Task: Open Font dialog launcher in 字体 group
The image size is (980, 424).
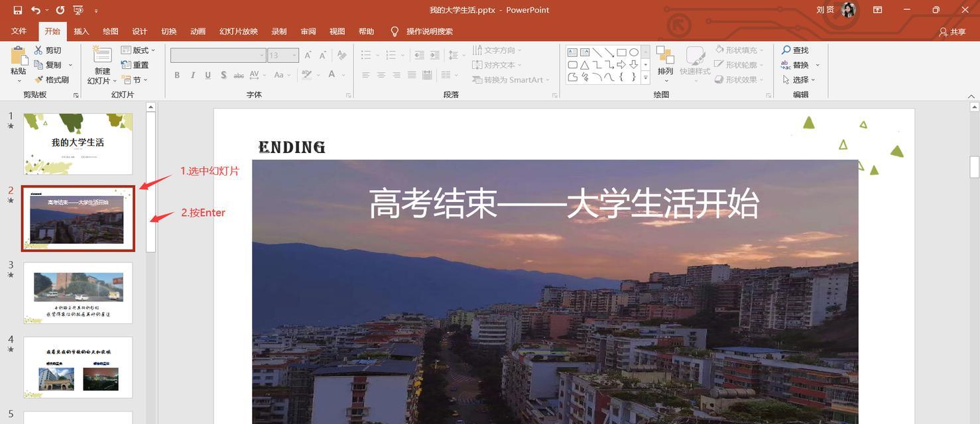Action: coord(349,95)
